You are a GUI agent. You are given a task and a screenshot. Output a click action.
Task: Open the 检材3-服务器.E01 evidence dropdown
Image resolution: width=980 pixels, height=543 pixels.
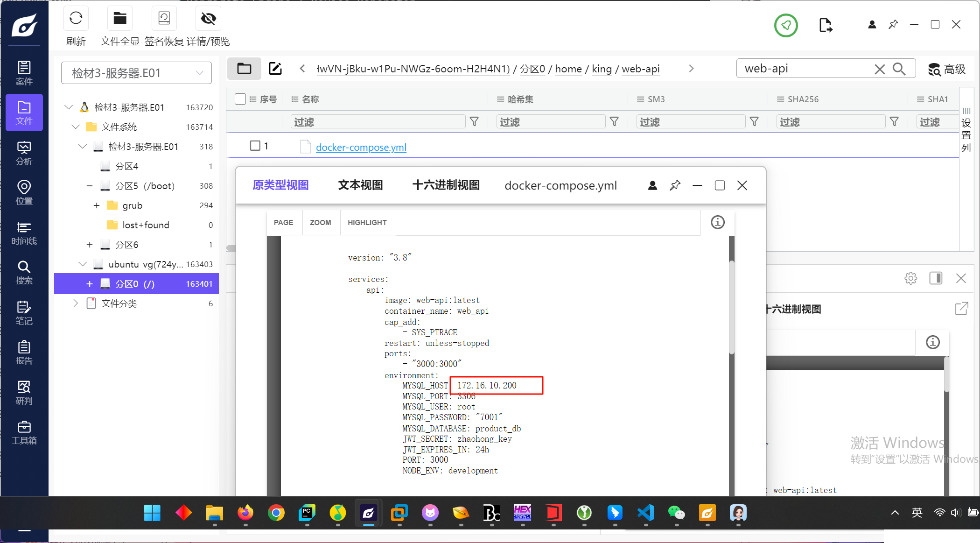coord(136,73)
